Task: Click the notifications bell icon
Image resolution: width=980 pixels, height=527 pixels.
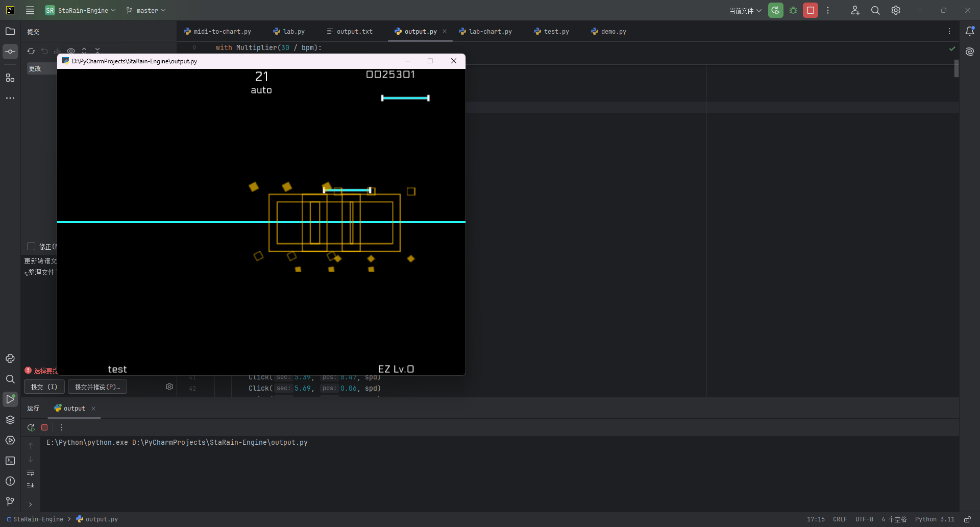Action: coord(970,31)
